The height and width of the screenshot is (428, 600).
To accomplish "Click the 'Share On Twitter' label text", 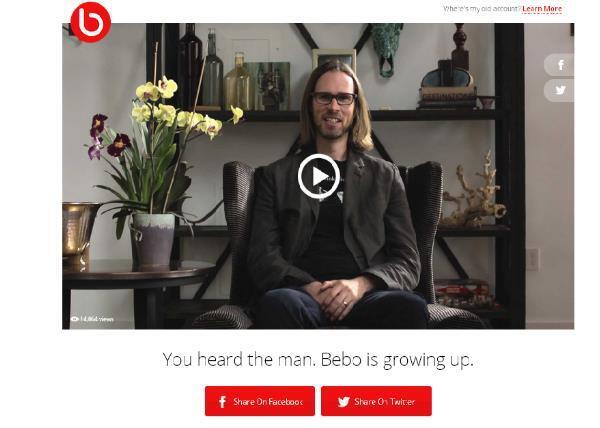I will [385, 402].
